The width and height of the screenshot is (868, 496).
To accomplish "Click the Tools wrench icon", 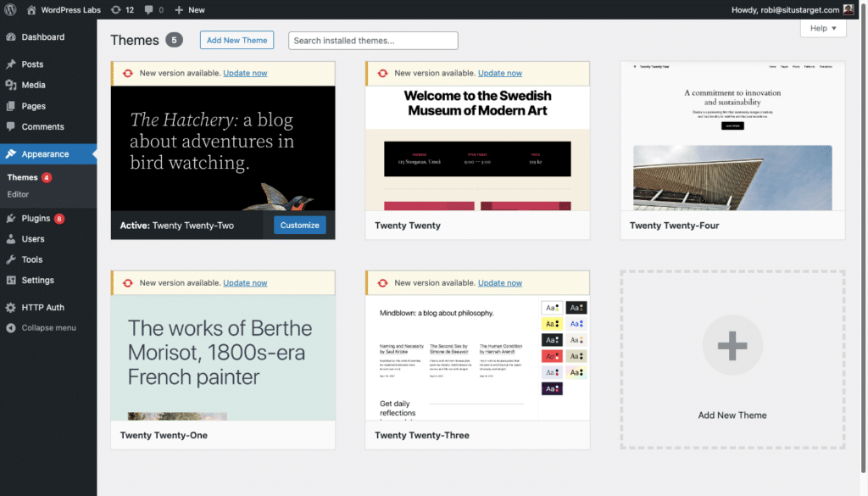I will 10,259.
